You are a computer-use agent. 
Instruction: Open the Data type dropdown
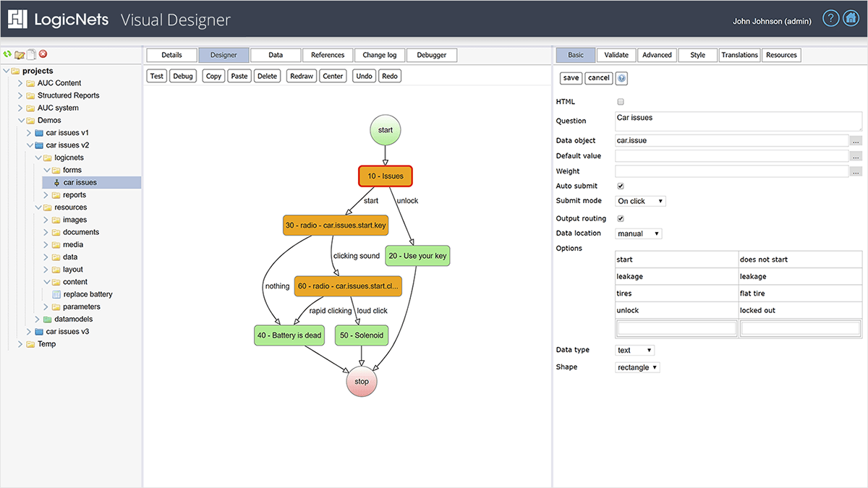click(635, 350)
